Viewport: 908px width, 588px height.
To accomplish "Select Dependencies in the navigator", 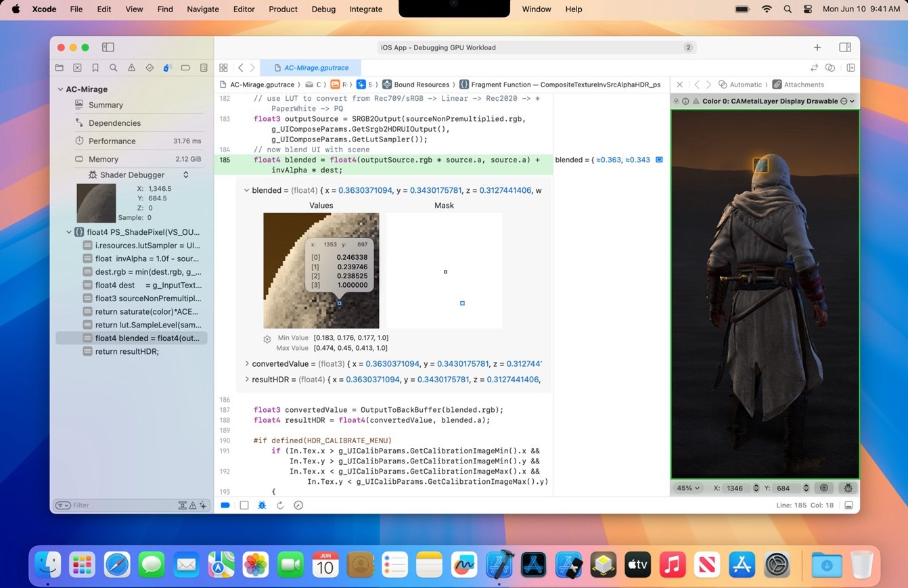I will tap(114, 123).
